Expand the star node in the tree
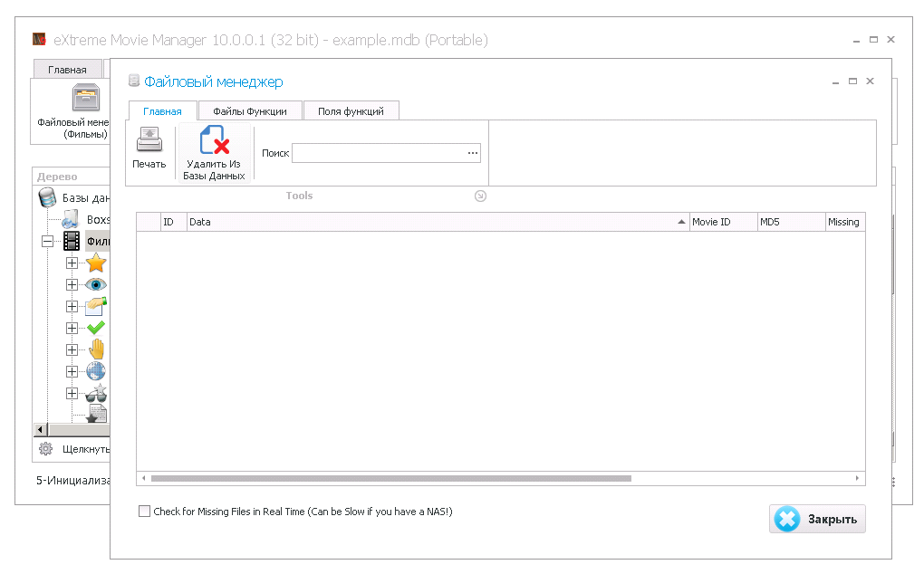Screen dimensions: 924x574 tap(72, 263)
